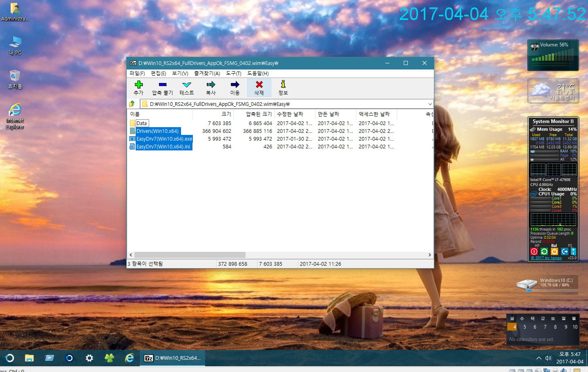Screen dimensions: 588x372
Task: Open the View (보기) menu
Action: click(x=180, y=74)
